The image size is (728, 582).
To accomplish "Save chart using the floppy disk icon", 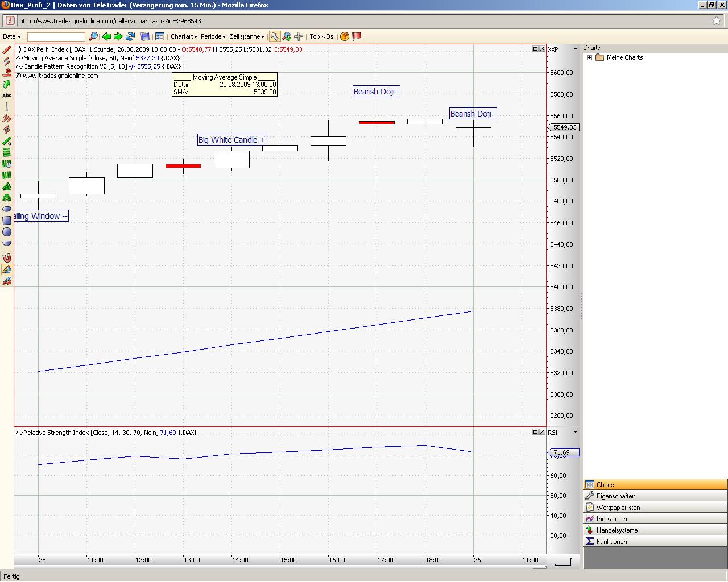I will (145, 36).
